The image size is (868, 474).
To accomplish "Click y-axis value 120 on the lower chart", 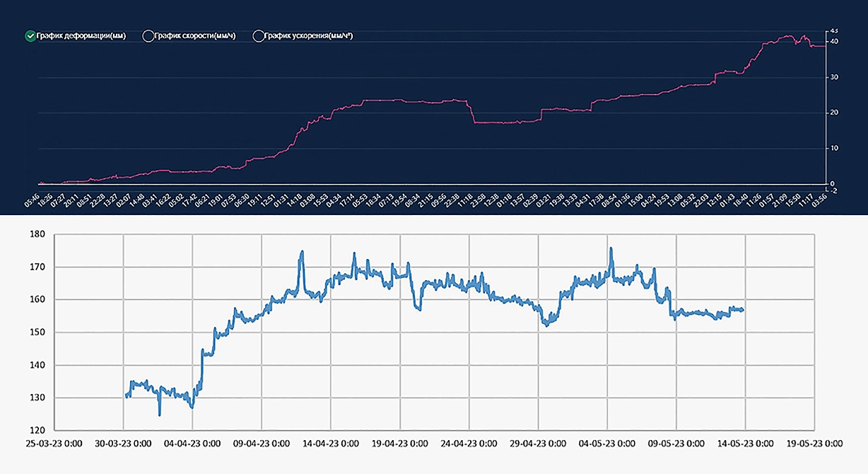I will [37, 430].
